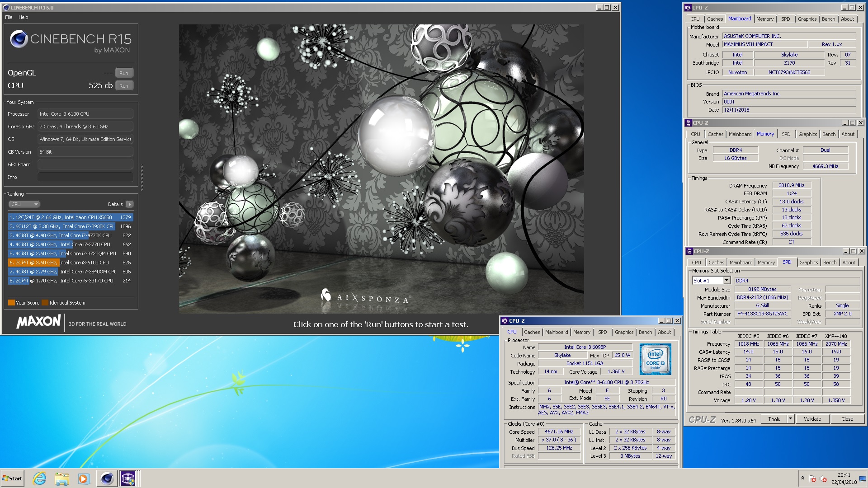
Task: Click the Your Score orange swatch
Action: click(x=11, y=303)
